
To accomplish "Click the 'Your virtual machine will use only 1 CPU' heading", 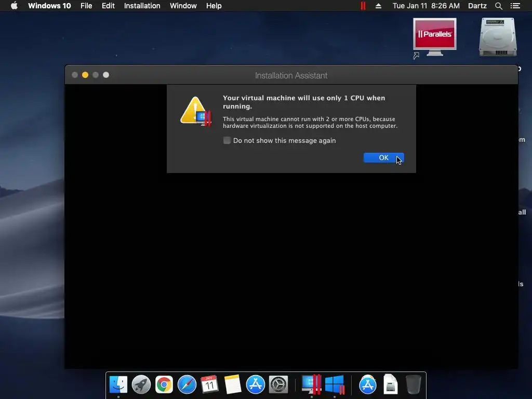I will click(304, 102).
